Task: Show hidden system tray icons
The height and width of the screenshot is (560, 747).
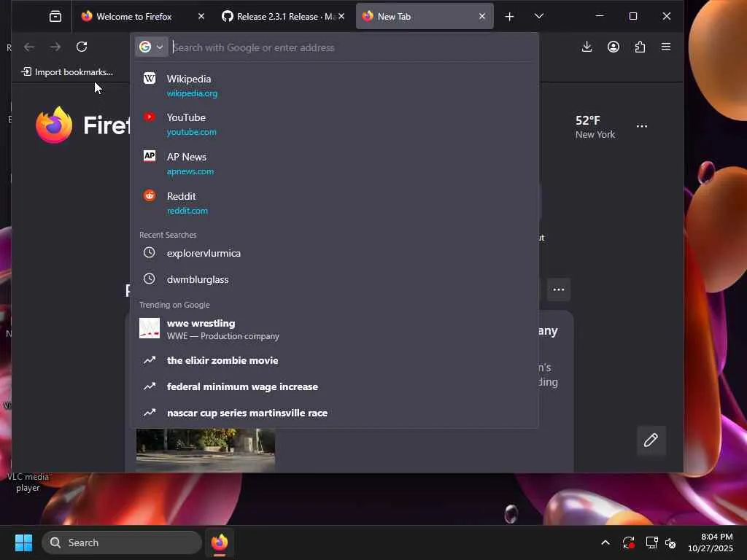Action: 605,542
